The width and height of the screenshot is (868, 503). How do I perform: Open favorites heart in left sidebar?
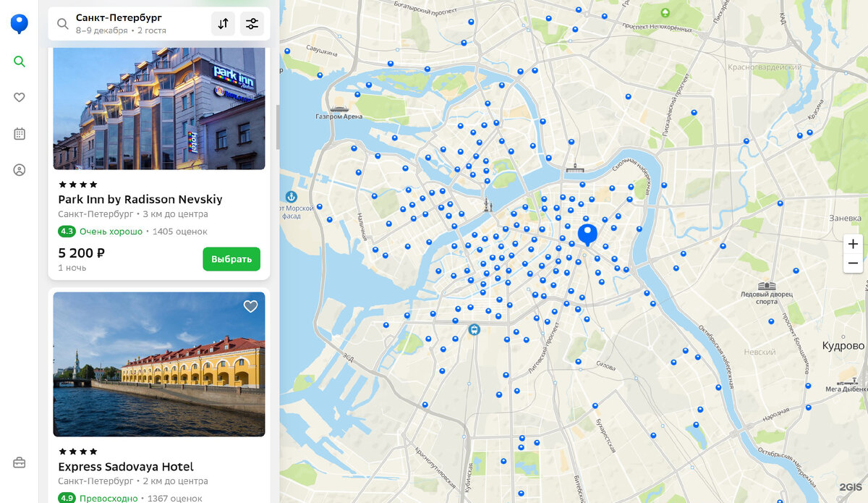coord(20,98)
